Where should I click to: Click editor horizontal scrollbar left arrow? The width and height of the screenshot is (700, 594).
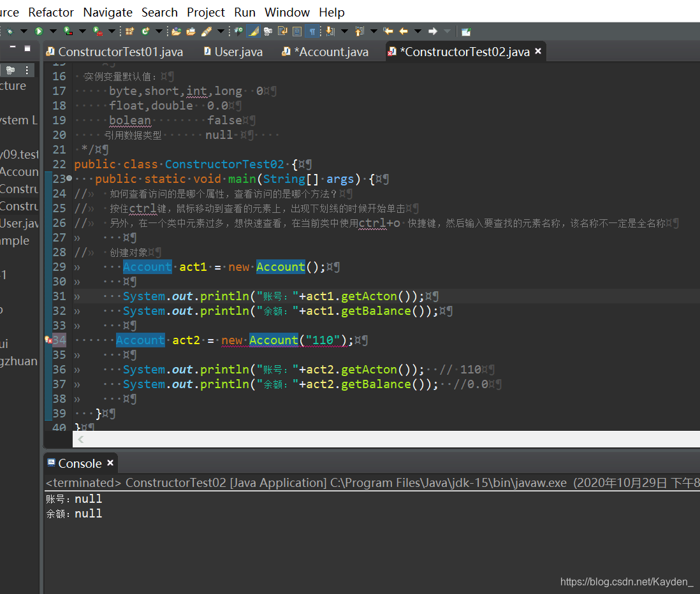coord(81,439)
